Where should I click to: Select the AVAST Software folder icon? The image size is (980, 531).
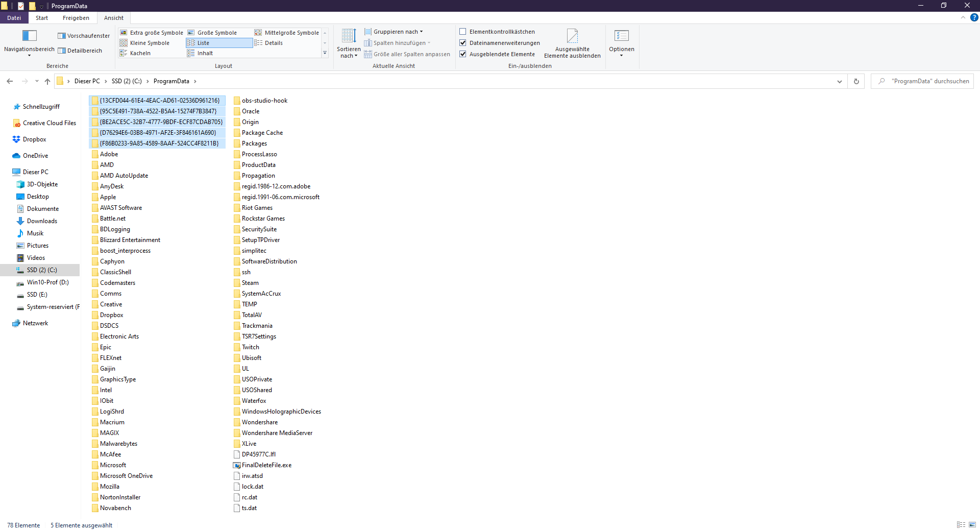click(95, 208)
